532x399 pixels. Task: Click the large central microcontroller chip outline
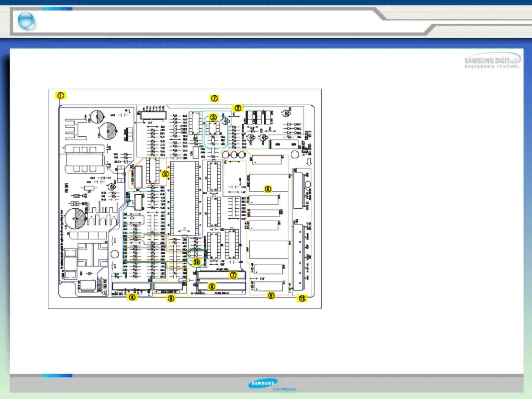[x=185, y=198]
